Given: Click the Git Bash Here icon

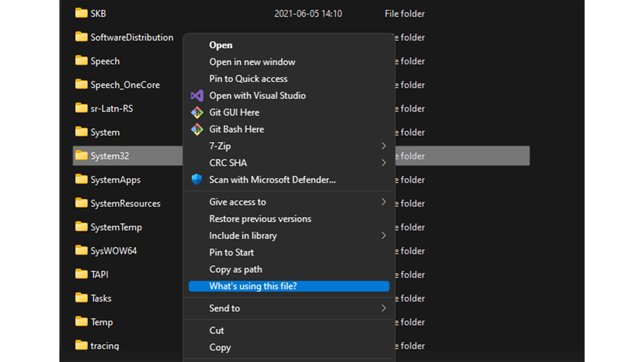Looking at the screenshot, I should click(196, 129).
